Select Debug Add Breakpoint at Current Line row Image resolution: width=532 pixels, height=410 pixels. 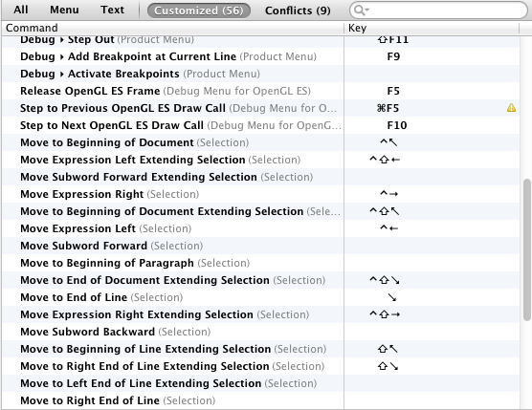coord(172,56)
